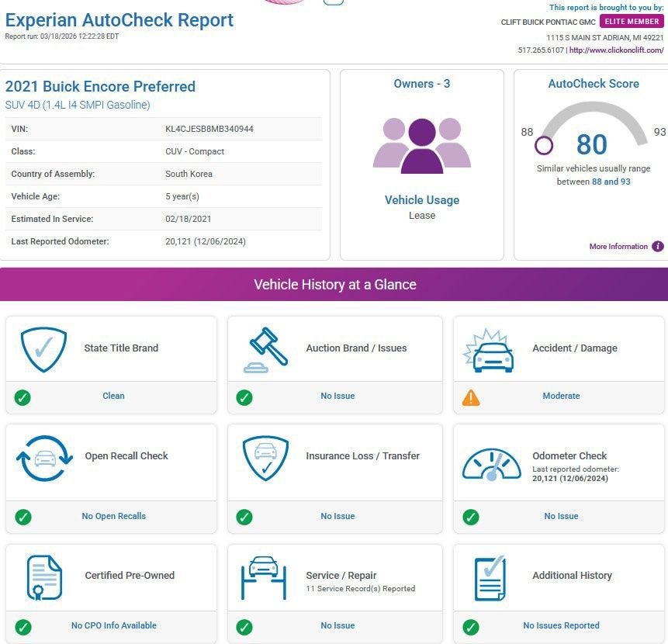Click the Odometer Check gauge icon
This screenshot has height=644, width=668.
click(492, 463)
